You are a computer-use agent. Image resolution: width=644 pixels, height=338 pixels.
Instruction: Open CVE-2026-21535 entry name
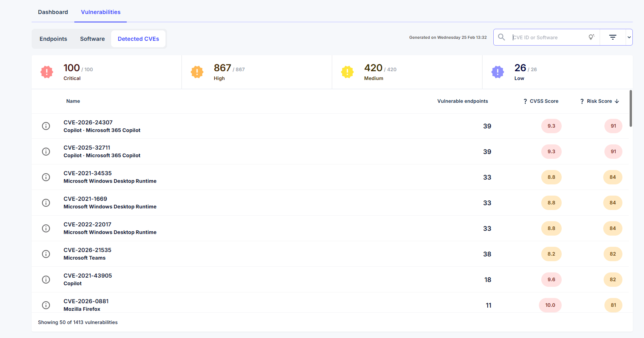pyautogui.click(x=87, y=250)
